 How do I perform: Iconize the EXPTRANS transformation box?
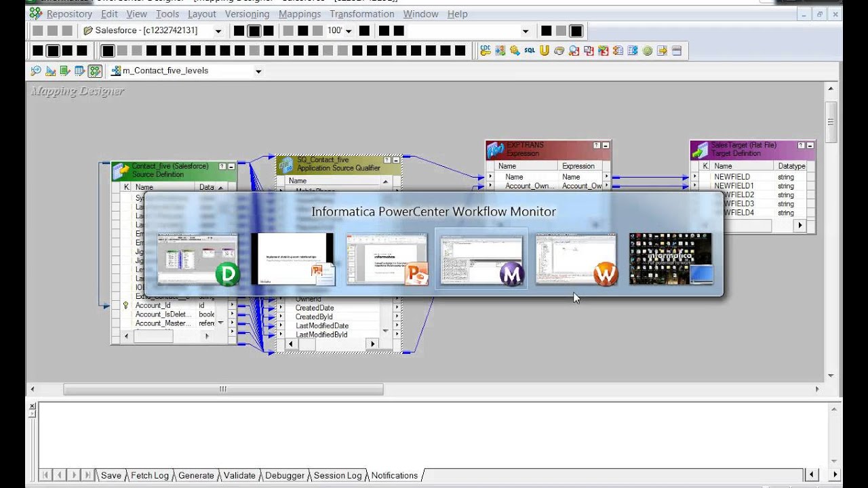pos(606,145)
